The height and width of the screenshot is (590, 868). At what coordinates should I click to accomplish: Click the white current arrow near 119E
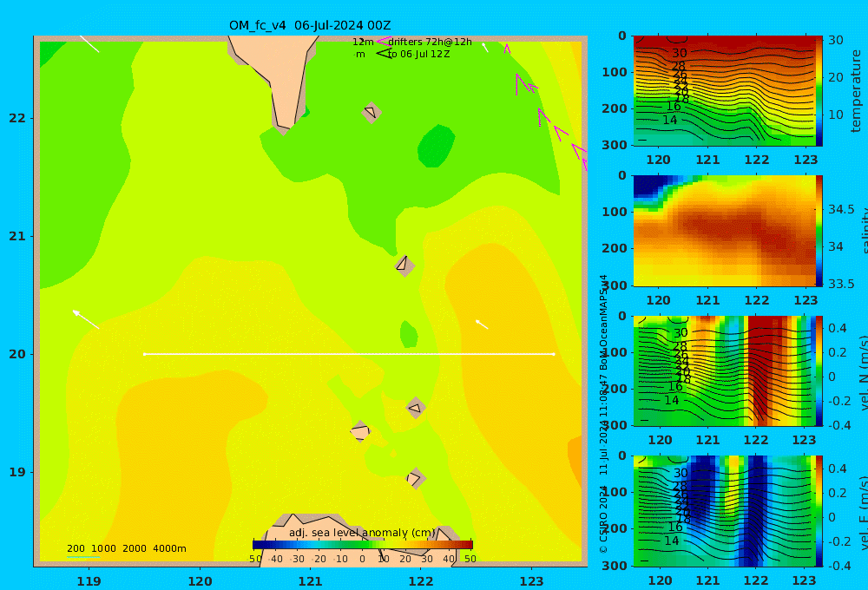coord(86,320)
